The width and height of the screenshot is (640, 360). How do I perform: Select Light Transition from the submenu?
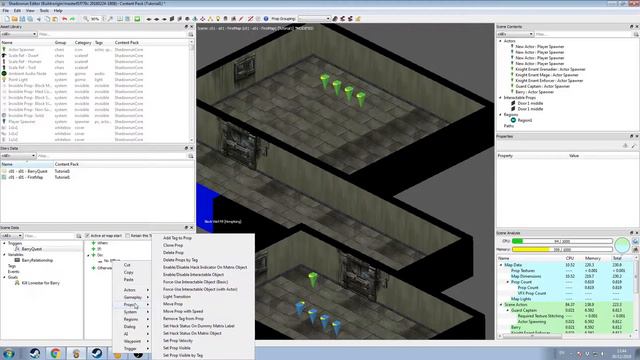click(177, 297)
